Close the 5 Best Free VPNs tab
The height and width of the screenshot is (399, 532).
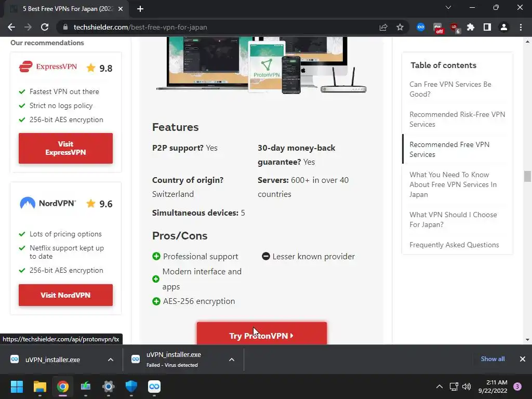[121, 9]
